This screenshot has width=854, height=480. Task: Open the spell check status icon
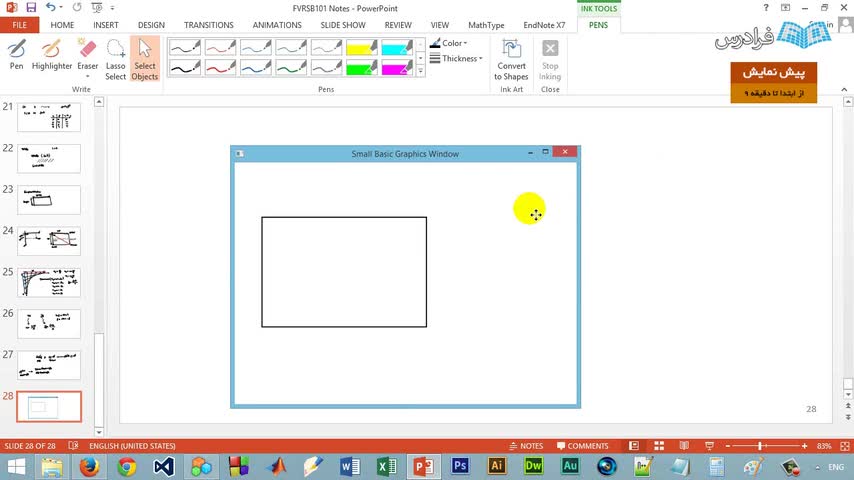pyautogui.click(x=73, y=446)
